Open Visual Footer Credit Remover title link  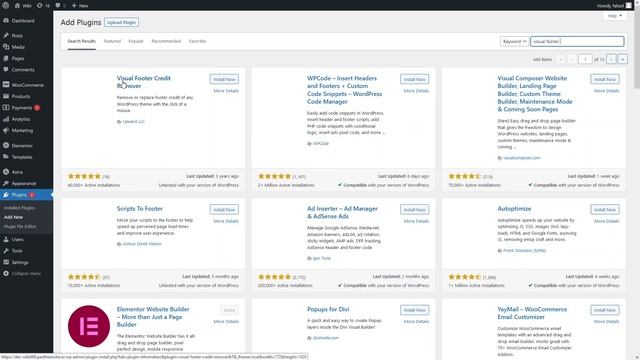143,82
